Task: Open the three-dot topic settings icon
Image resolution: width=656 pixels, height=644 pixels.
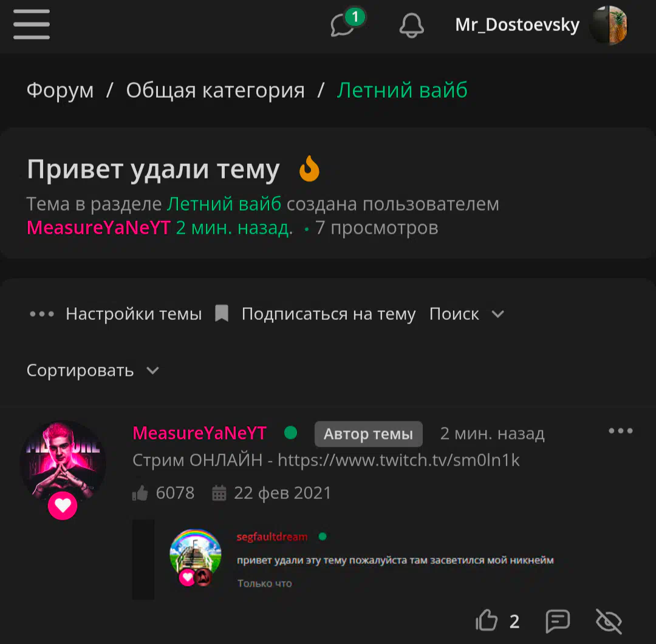Action: pos(42,314)
